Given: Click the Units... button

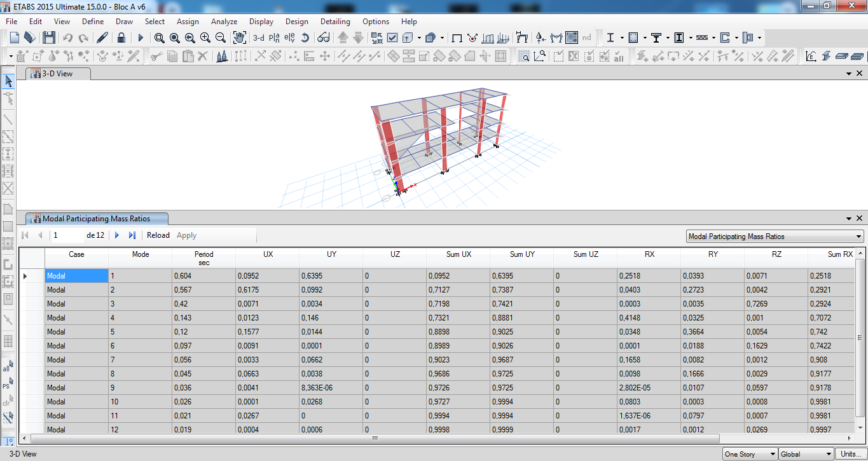Looking at the screenshot, I should point(850,454).
